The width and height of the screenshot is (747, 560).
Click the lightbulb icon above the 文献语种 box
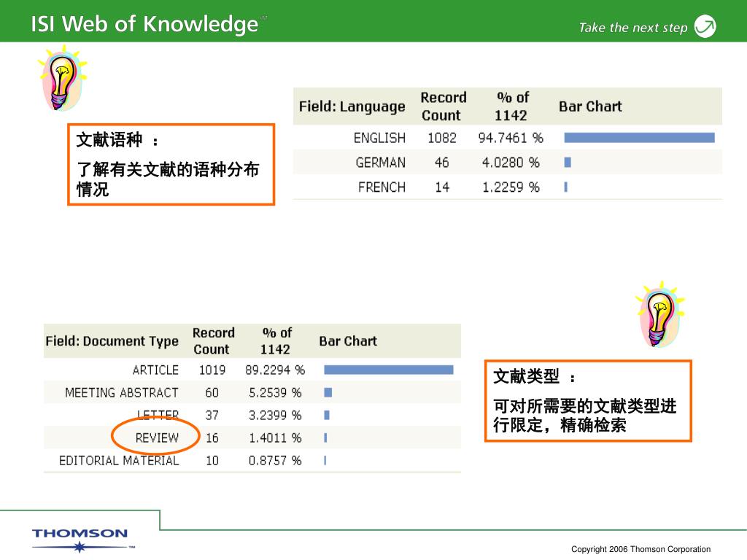click(x=63, y=78)
